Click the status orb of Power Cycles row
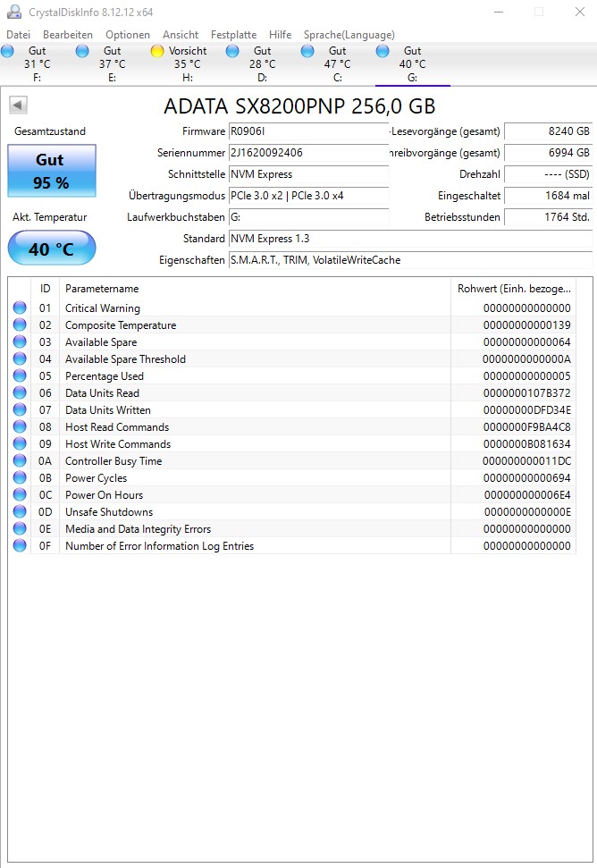 [x=20, y=477]
